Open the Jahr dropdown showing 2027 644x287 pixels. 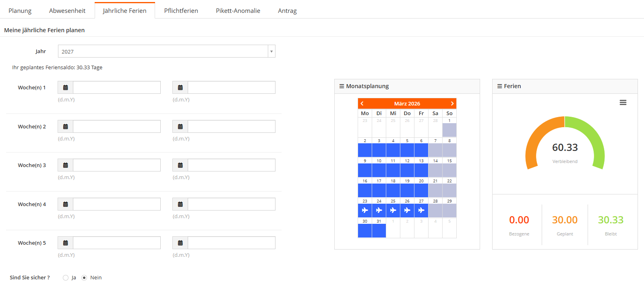coord(166,52)
